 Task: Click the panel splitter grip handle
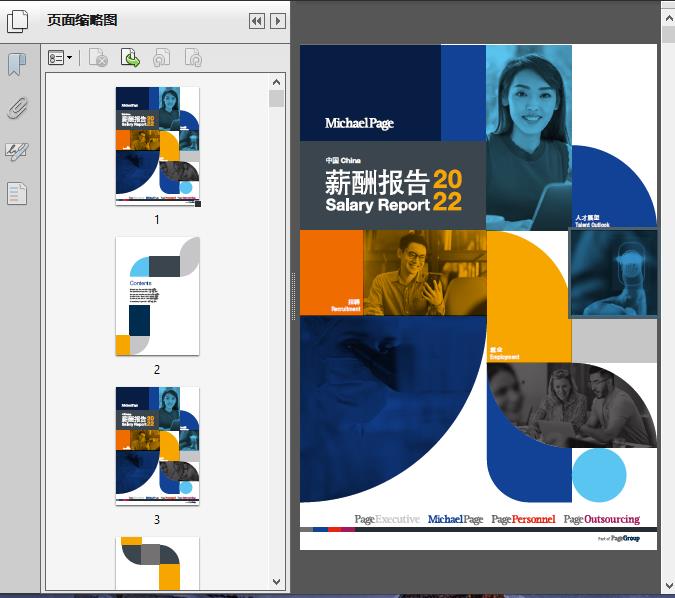294,296
